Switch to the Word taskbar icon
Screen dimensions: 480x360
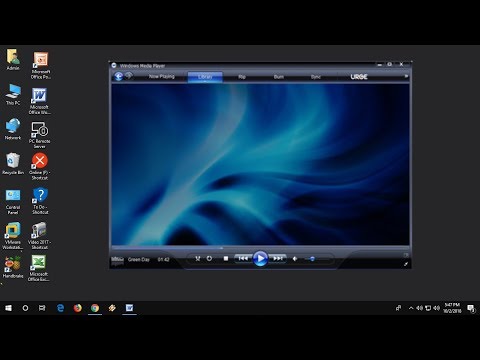coord(129,308)
